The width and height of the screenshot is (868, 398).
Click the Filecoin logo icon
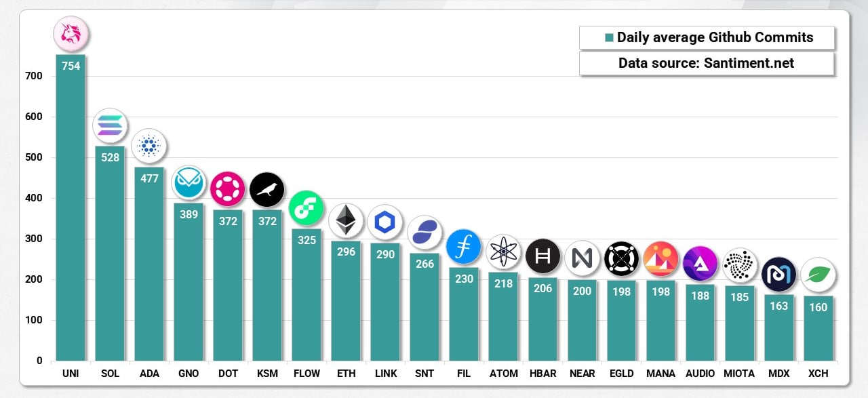pyautogui.click(x=464, y=247)
